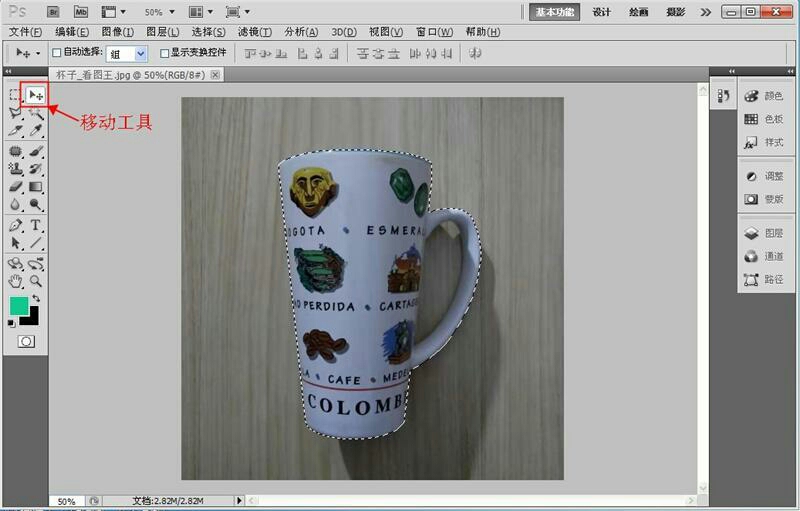Select the Spot Healing Brush tool
Screen dimensions: 800x511
click(x=15, y=151)
